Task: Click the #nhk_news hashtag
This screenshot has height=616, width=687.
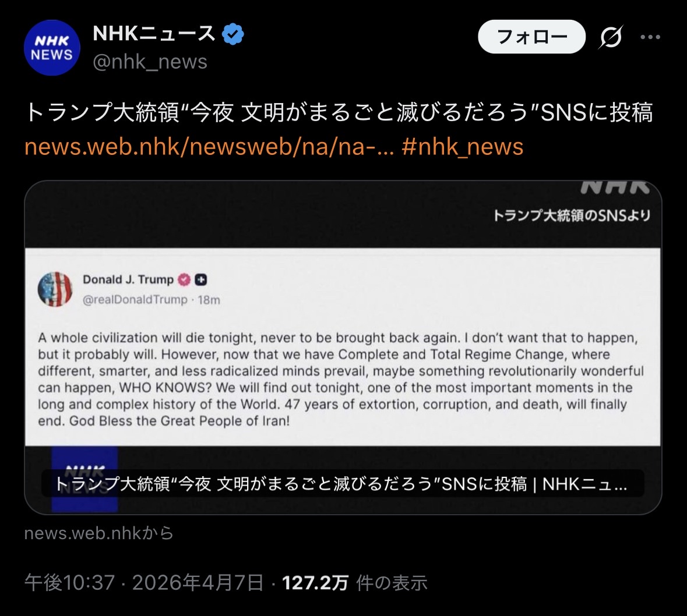Action: point(462,146)
